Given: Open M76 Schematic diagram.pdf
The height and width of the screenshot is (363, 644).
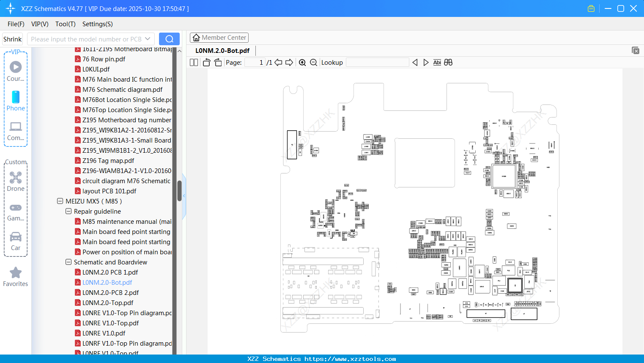Looking at the screenshot, I should (x=123, y=90).
